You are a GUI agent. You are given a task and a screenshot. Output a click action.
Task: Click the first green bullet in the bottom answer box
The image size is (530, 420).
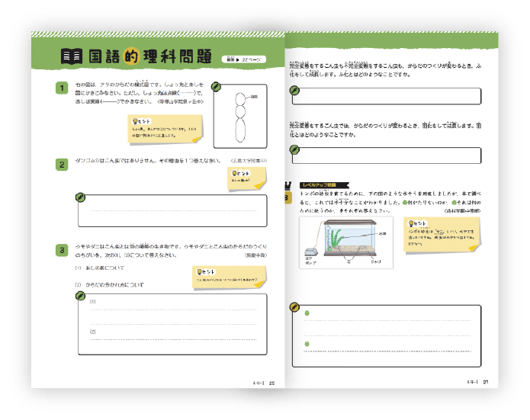[x=307, y=313]
